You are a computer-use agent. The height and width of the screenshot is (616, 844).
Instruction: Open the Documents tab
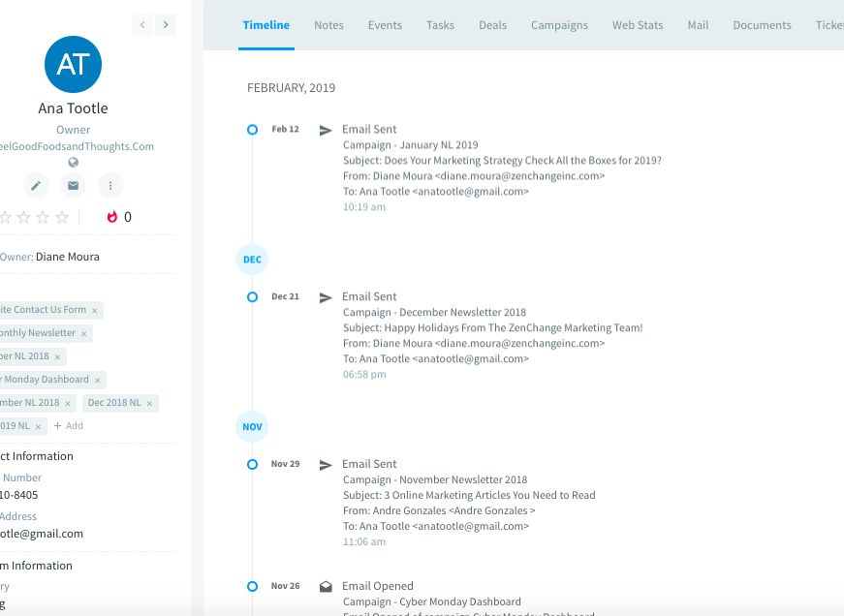tap(763, 25)
